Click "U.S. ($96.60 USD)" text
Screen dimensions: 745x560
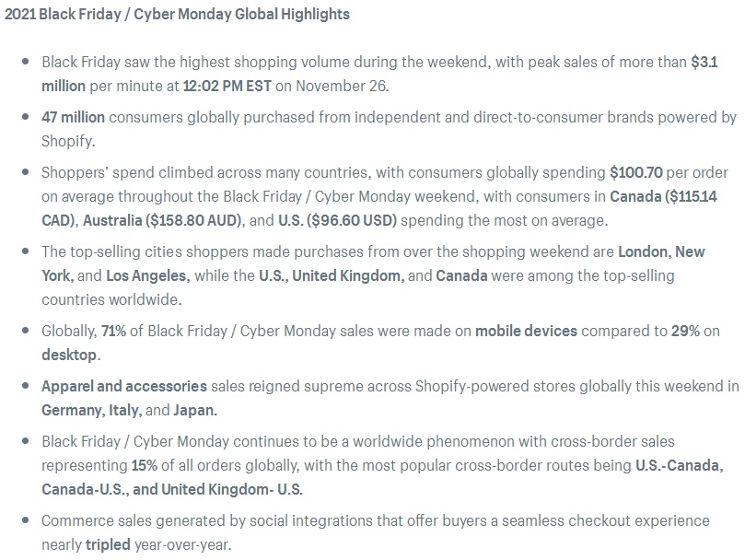click(337, 220)
